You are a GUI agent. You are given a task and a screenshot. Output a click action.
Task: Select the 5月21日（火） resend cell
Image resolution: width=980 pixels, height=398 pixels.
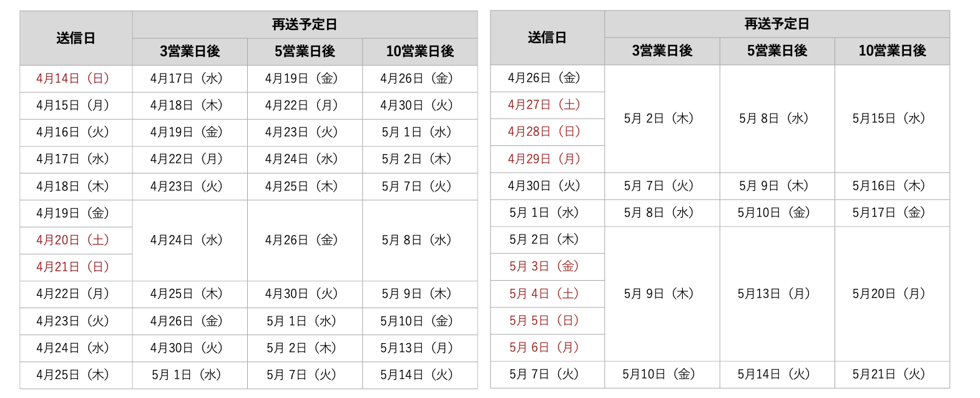click(x=892, y=374)
